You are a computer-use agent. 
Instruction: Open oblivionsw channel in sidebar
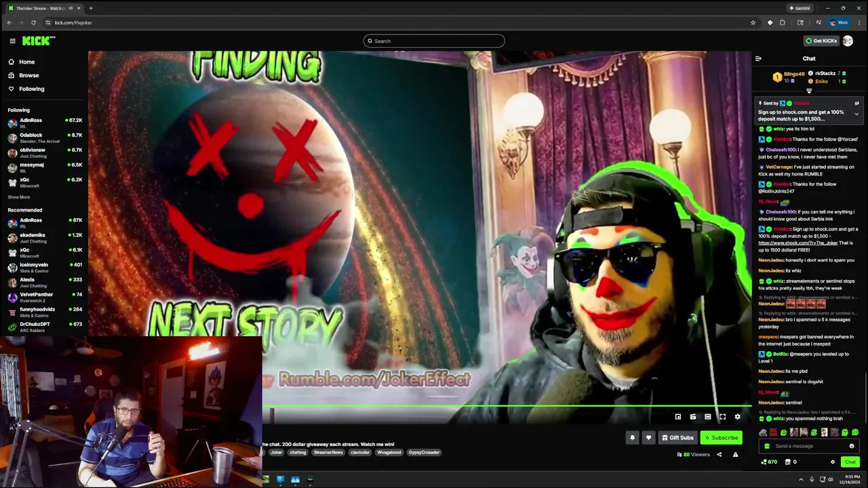(45, 152)
